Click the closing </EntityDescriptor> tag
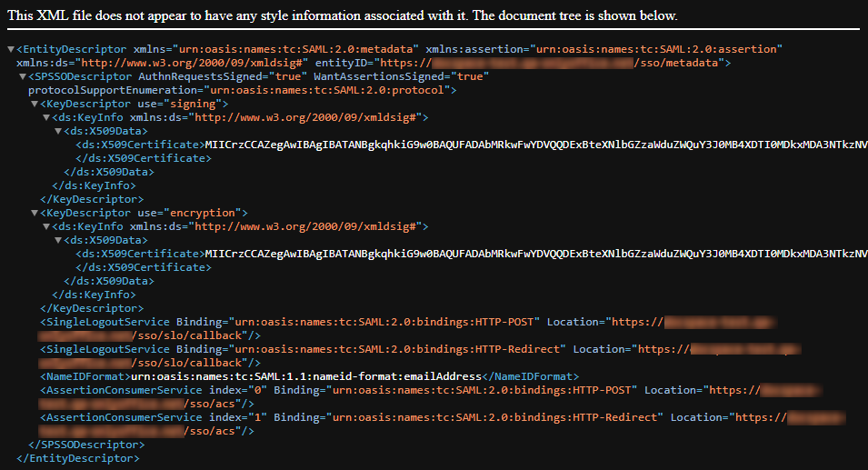Screen dimensions: 868x470 [78, 458]
